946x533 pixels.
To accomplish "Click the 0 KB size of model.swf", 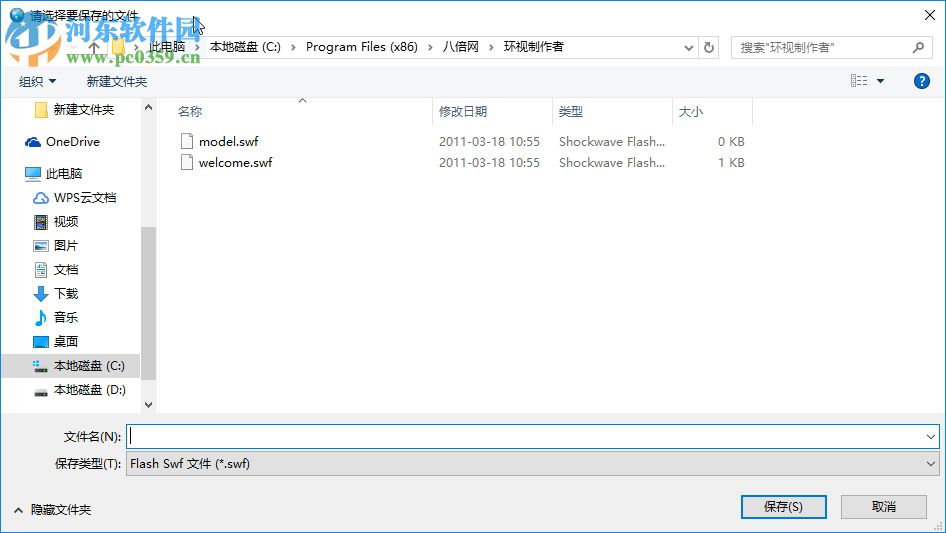I will point(731,142).
